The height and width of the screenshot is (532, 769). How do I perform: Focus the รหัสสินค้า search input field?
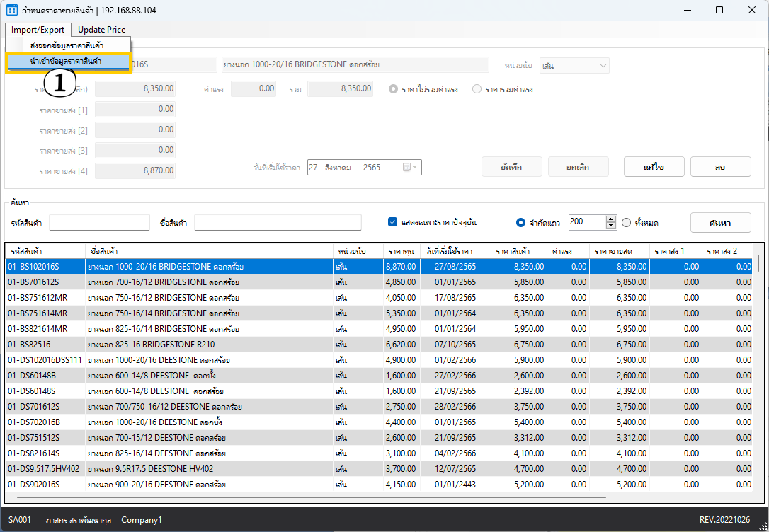pos(99,223)
